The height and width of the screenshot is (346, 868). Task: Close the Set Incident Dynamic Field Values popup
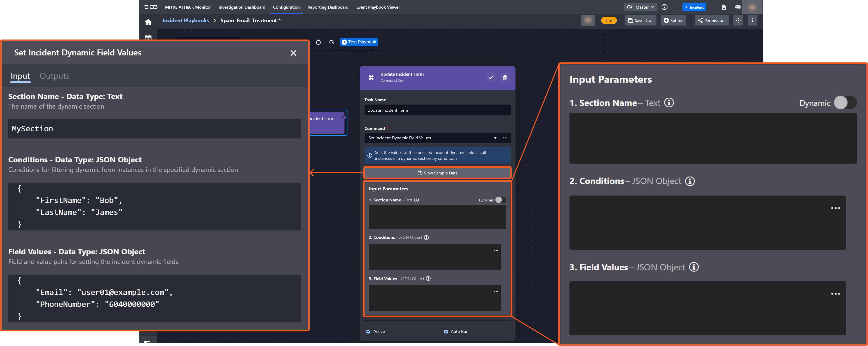293,53
